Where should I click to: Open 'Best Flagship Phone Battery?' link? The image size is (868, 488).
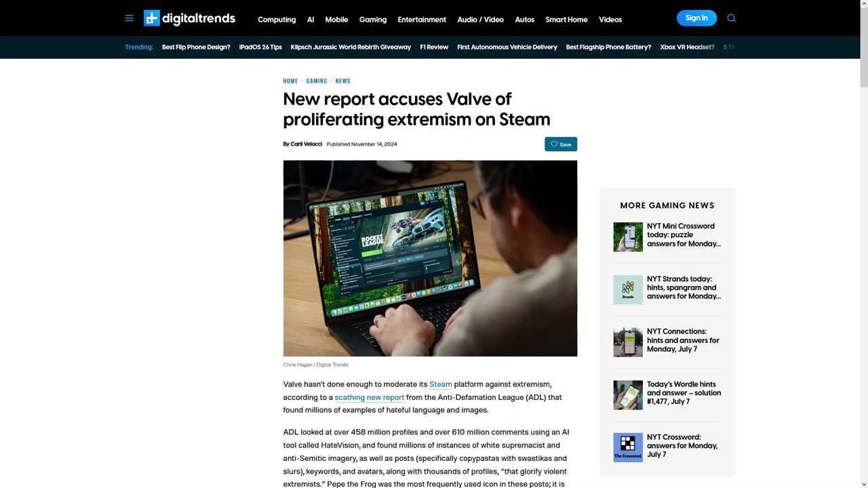coord(608,47)
